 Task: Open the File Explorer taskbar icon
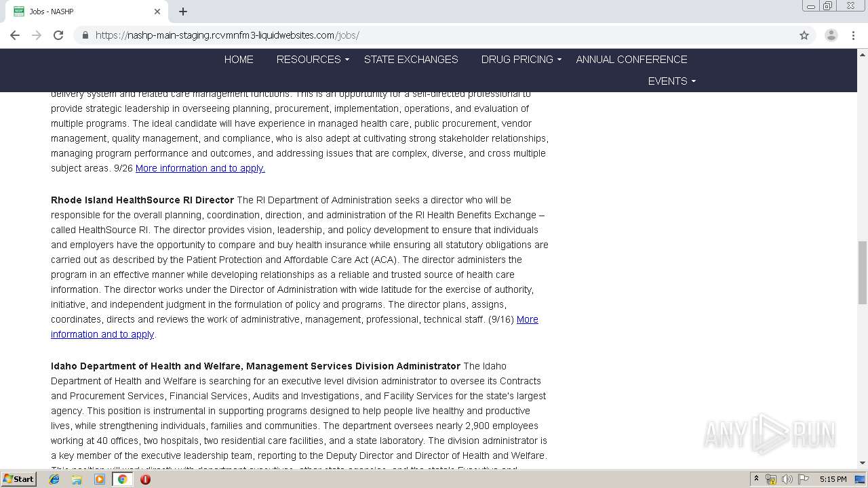click(x=77, y=479)
